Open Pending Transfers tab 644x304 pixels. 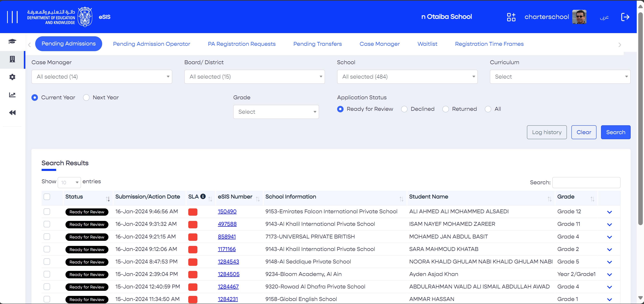point(318,44)
